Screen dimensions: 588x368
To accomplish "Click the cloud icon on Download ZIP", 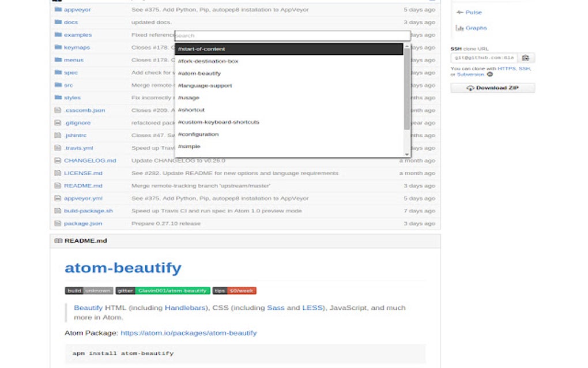I will [x=470, y=88].
